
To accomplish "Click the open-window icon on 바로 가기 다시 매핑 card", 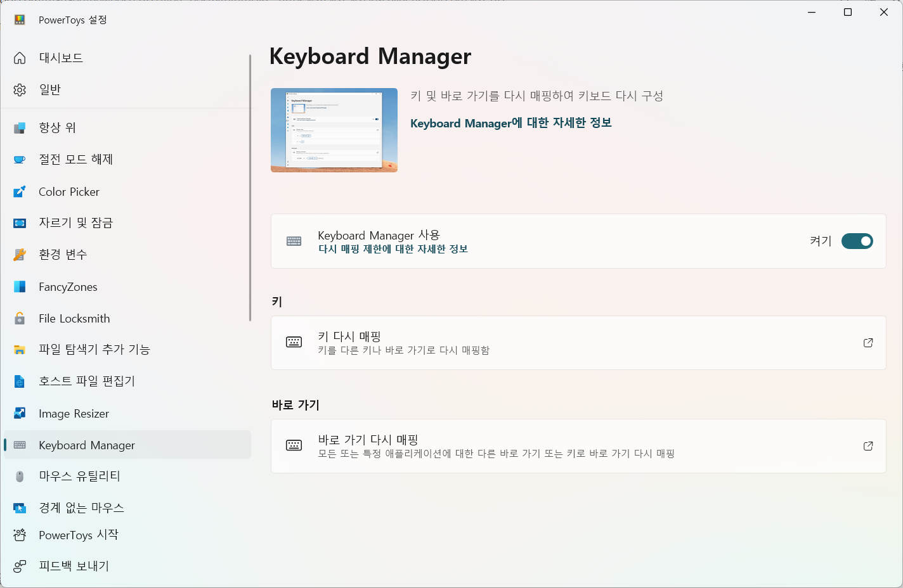I will tap(868, 446).
